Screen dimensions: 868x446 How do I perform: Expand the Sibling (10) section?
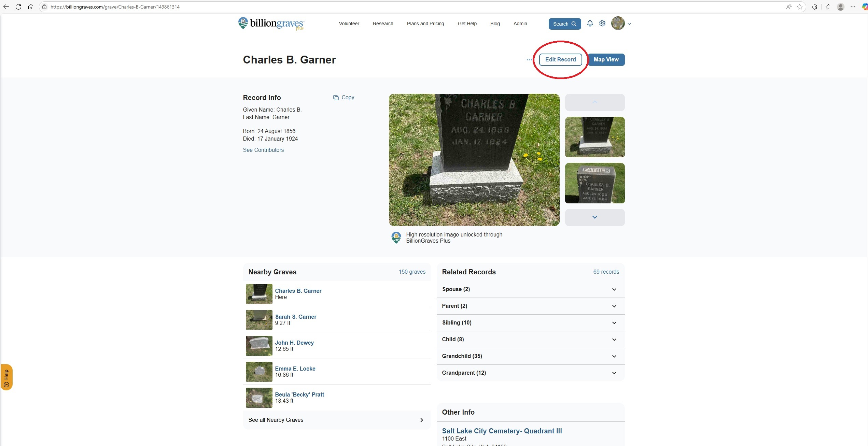(530, 323)
